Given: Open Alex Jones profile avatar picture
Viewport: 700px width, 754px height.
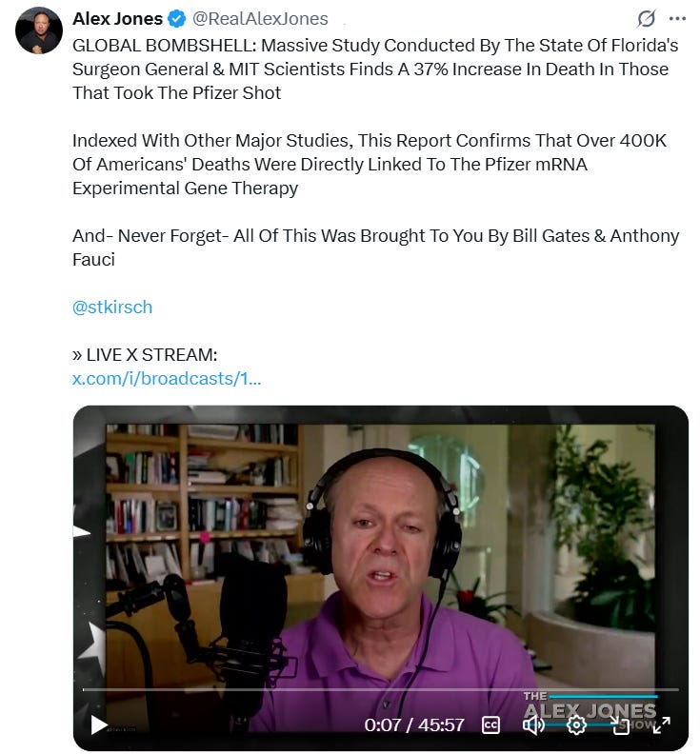Looking at the screenshot, I should coord(38,30).
